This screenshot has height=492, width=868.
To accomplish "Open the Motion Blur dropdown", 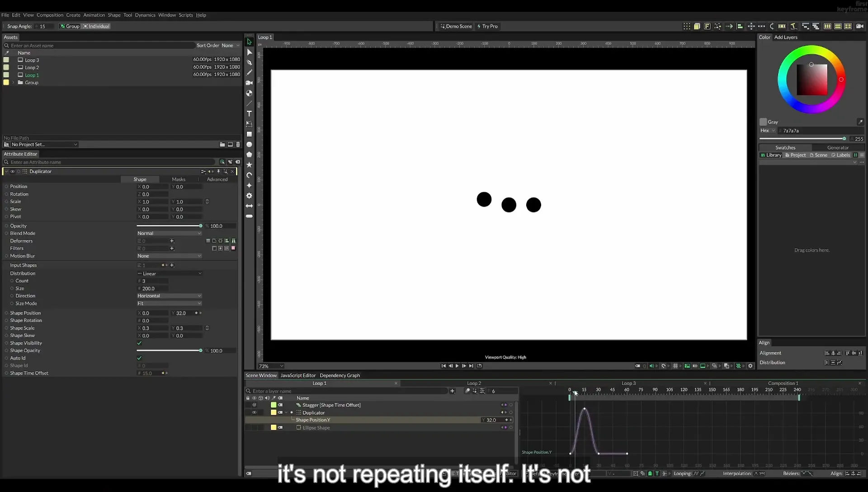I will click(x=169, y=256).
